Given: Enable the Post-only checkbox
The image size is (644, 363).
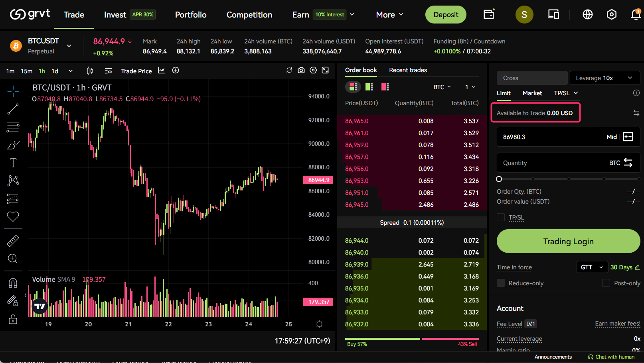Looking at the screenshot, I should click(605, 283).
